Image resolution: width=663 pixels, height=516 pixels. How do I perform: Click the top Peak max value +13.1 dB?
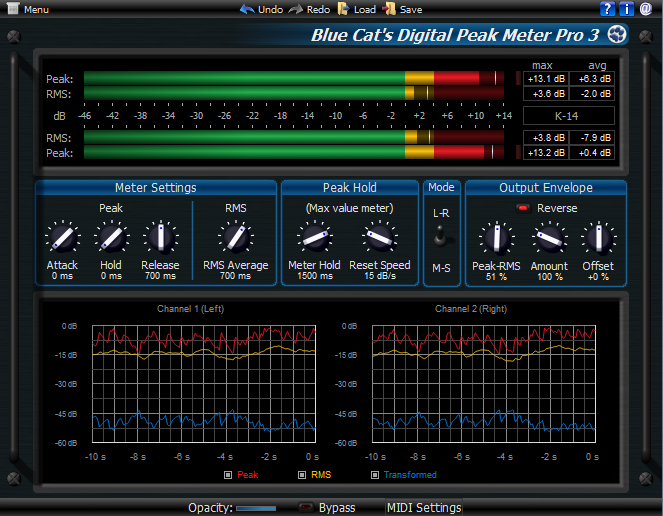[x=546, y=79]
